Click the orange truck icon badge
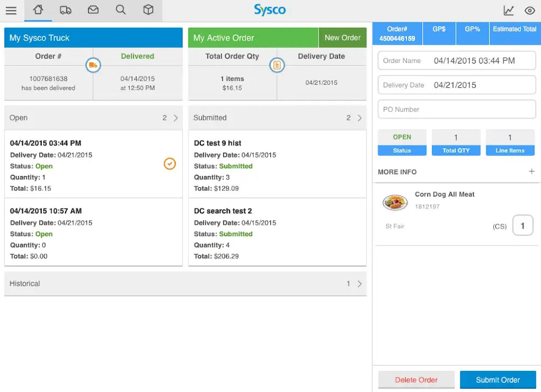The image size is (541, 392). coord(93,65)
